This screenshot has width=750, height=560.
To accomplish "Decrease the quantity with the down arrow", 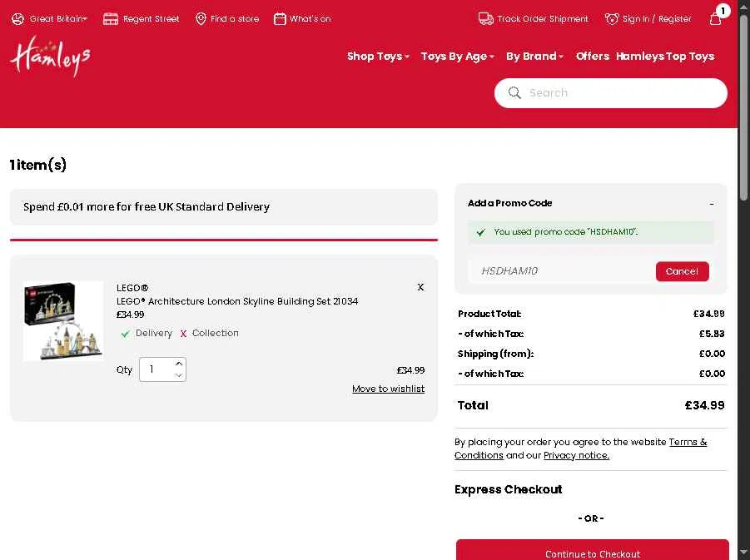I will (x=179, y=375).
